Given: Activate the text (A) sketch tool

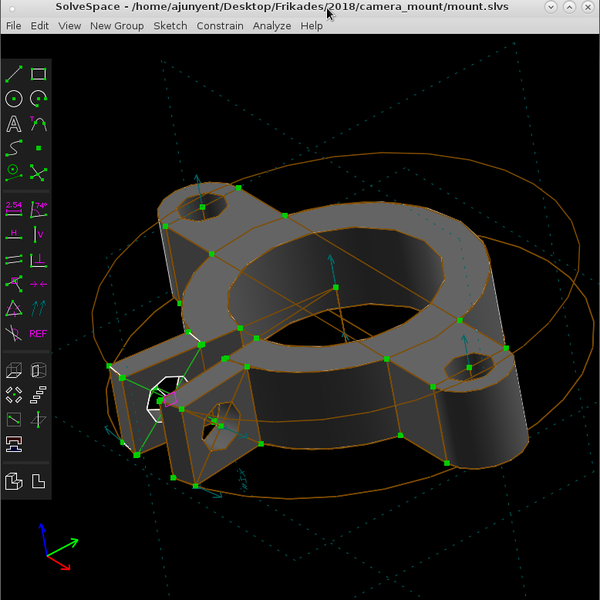Looking at the screenshot, I should point(14,124).
